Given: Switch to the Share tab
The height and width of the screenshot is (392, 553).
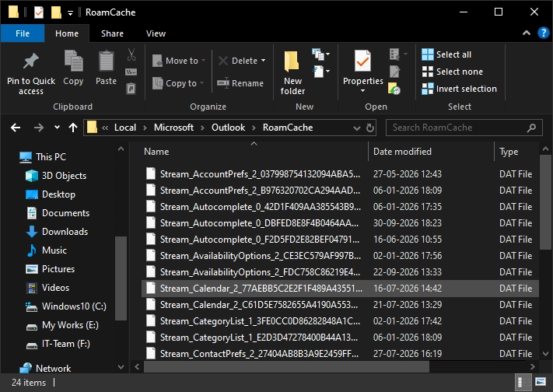Looking at the screenshot, I should (x=112, y=33).
